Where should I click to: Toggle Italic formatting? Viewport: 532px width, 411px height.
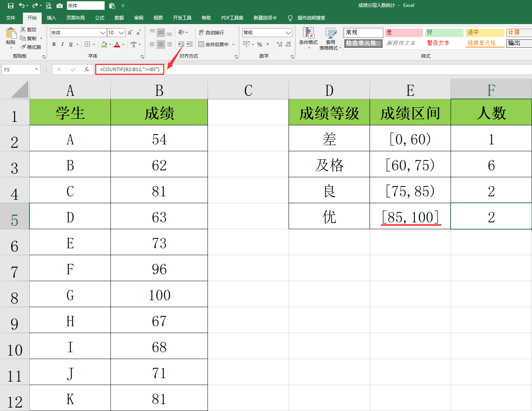62,44
